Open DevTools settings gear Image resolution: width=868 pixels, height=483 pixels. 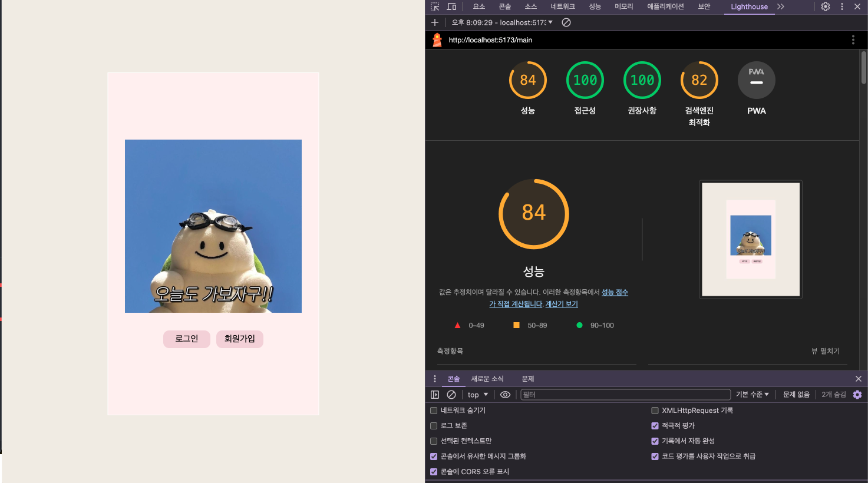(x=826, y=6)
